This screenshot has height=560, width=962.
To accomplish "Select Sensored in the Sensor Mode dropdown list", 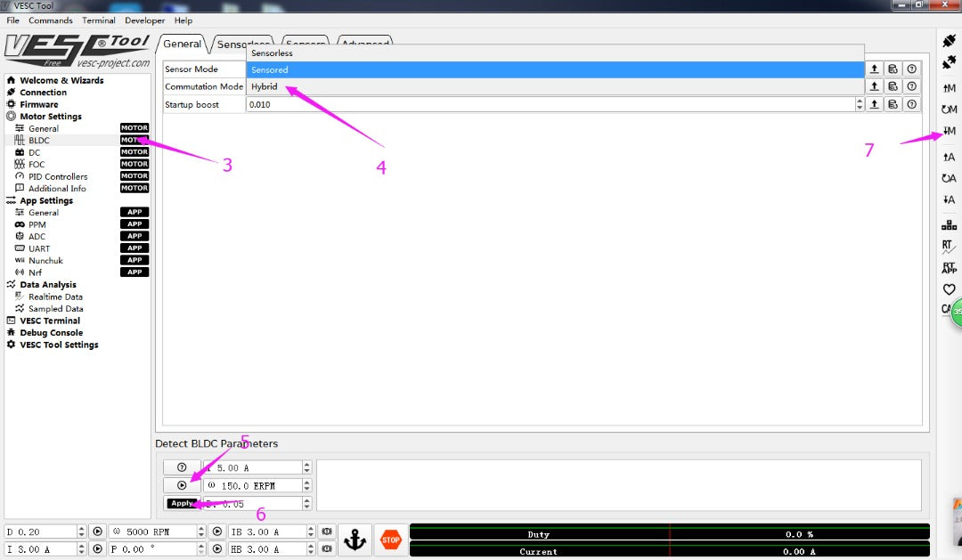I will (555, 70).
